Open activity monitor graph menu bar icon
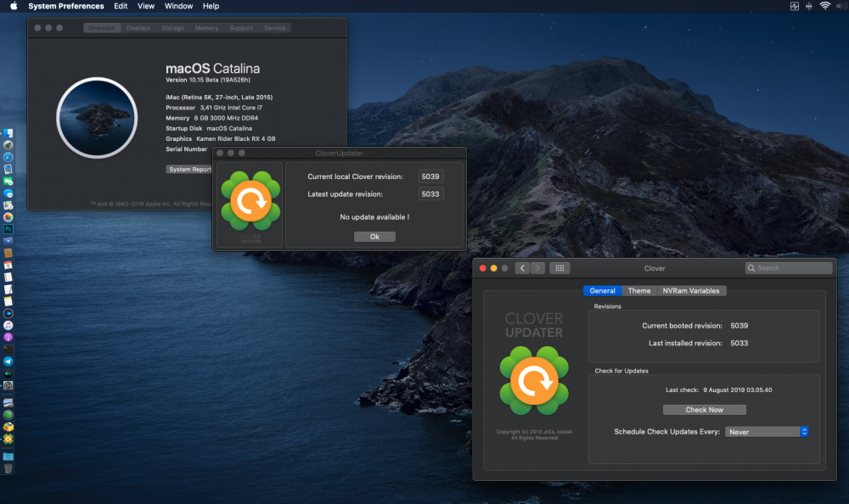 point(795,6)
